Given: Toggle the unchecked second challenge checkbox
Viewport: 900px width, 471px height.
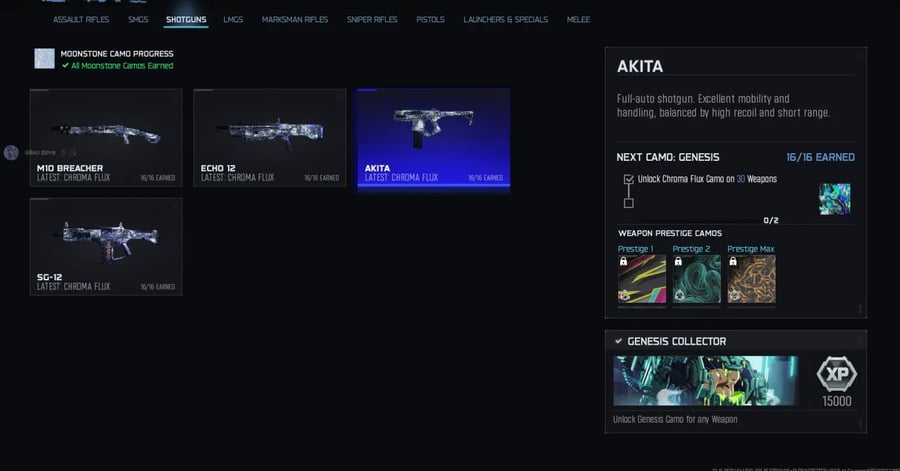Looking at the screenshot, I should click(629, 203).
